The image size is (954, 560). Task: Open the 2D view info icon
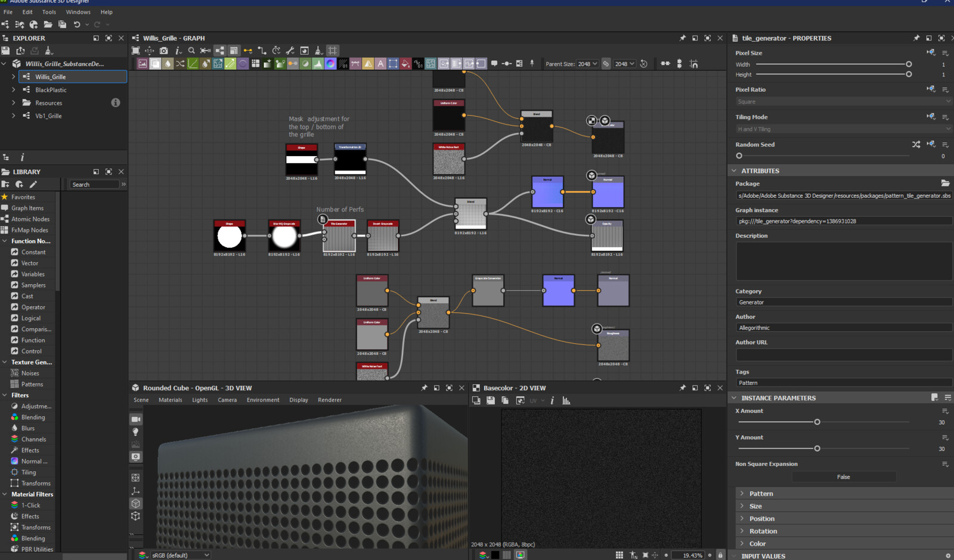click(552, 400)
